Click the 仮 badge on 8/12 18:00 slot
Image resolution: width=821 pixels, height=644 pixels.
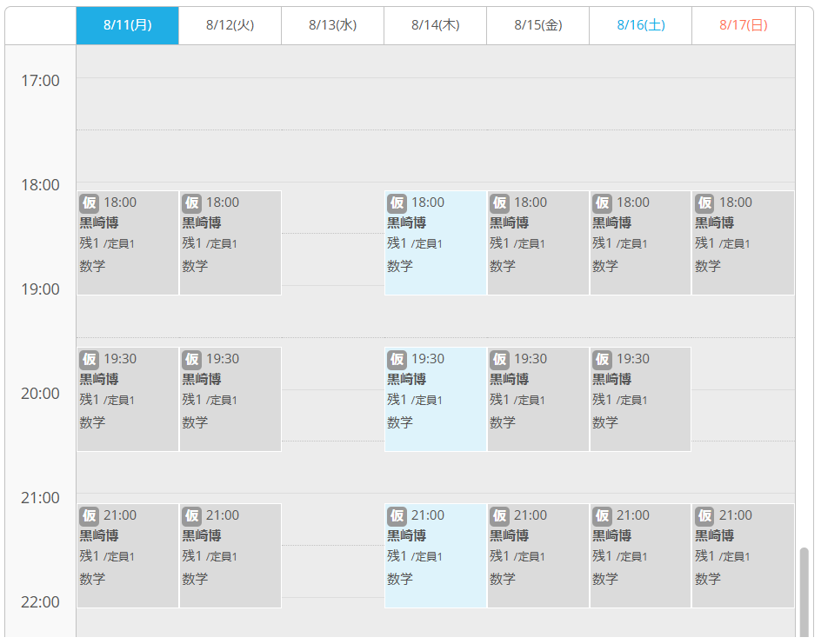click(x=191, y=203)
